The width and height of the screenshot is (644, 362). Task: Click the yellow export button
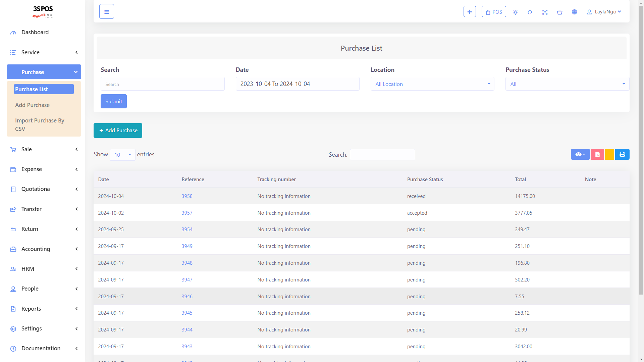(x=609, y=154)
